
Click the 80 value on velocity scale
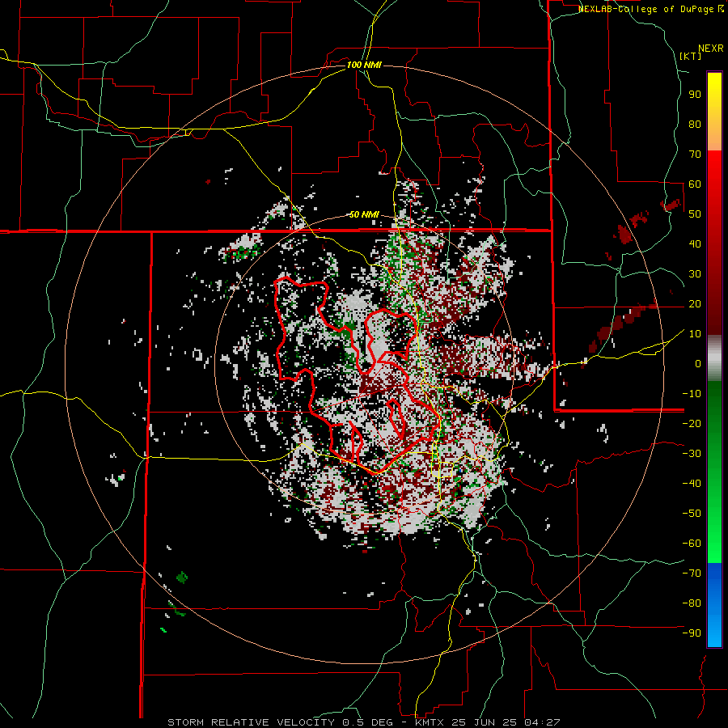(x=695, y=124)
